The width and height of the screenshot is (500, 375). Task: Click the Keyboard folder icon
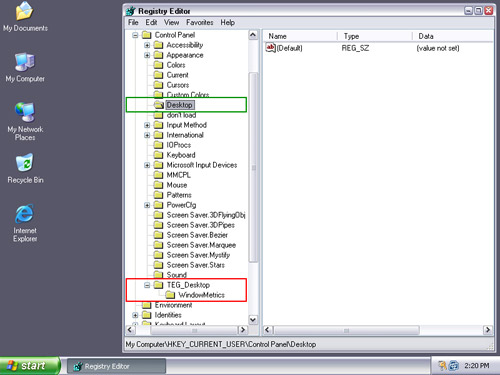tap(158, 155)
